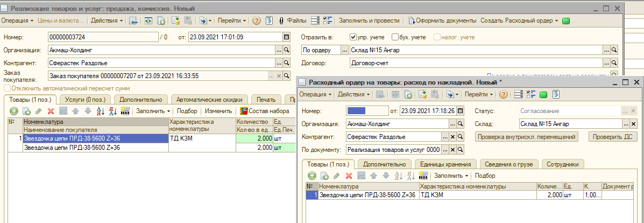
Task: Click Проверить ДС button
Action: (613, 137)
